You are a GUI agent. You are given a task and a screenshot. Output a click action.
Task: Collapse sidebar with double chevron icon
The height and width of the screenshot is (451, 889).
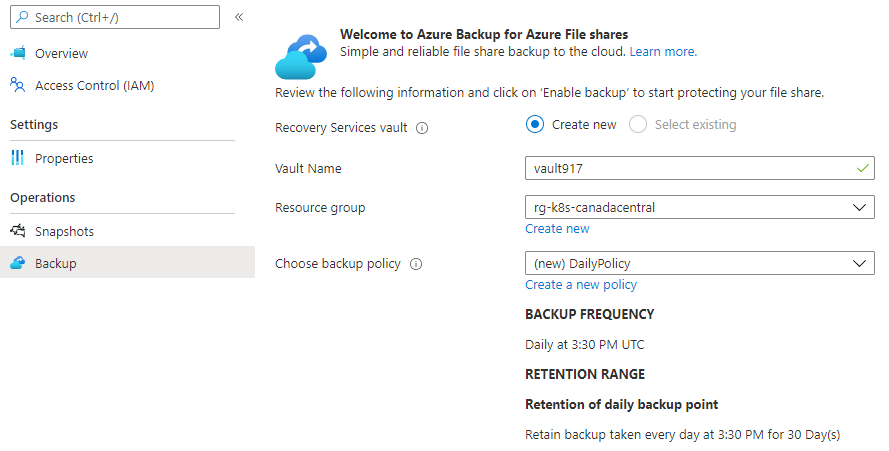(239, 17)
